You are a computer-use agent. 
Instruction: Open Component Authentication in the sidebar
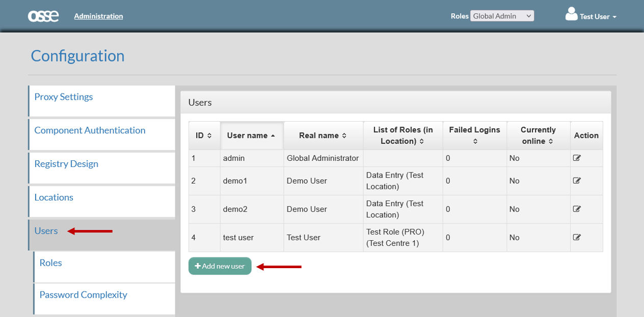tap(102, 134)
